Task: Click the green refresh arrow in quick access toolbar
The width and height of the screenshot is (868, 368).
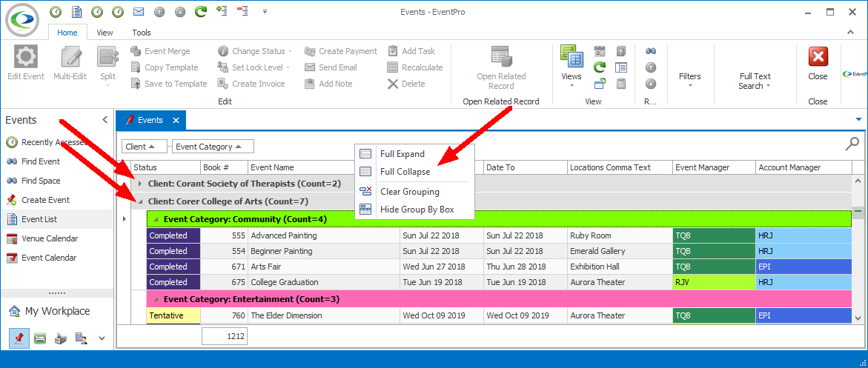Action: coord(200,11)
